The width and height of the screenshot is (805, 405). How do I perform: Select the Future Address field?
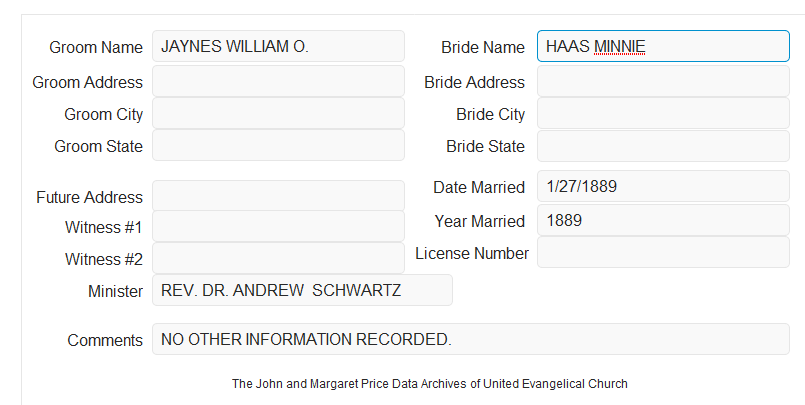pyautogui.click(x=278, y=196)
